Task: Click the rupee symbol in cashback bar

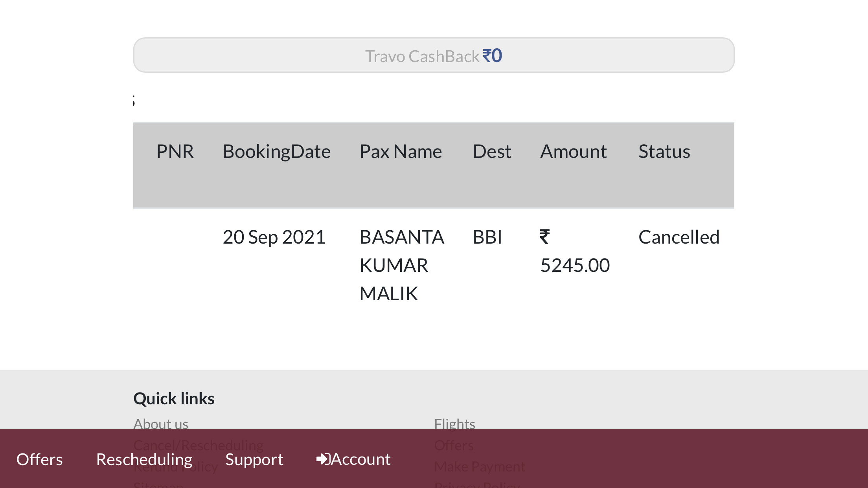Action: 487,56
